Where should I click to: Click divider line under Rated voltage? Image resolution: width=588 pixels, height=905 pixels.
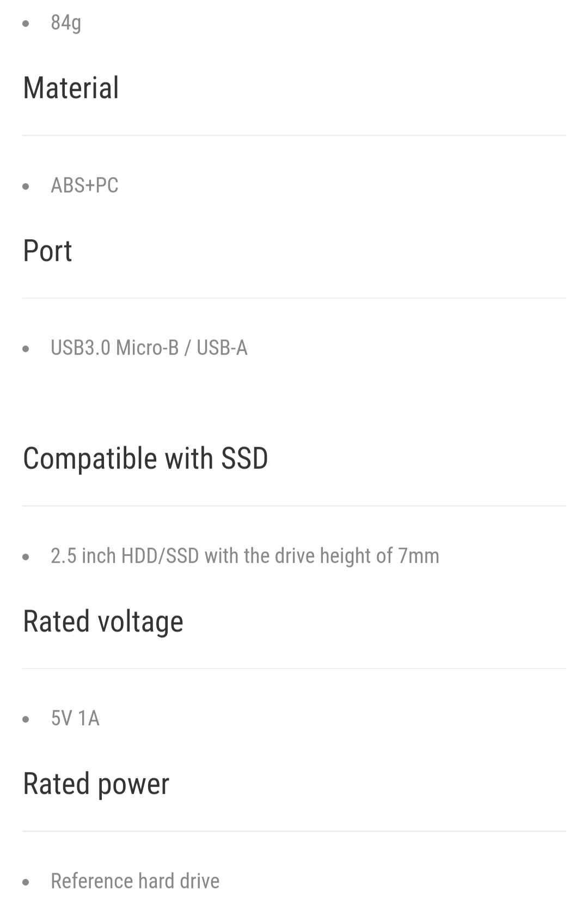click(x=294, y=669)
